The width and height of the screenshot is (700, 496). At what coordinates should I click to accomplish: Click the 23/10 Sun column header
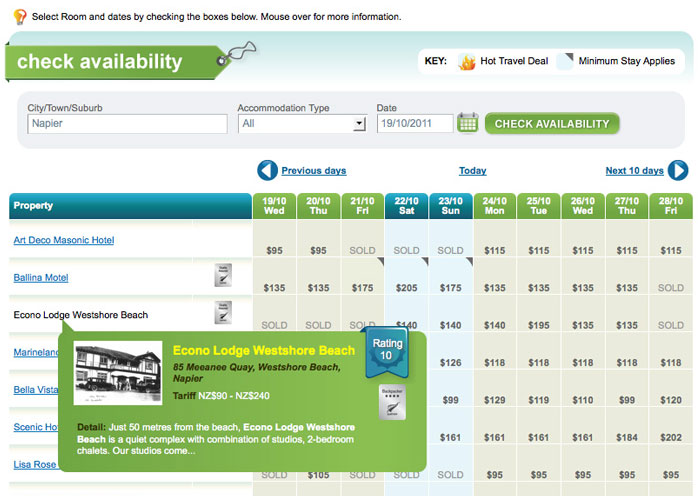pos(450,206)
